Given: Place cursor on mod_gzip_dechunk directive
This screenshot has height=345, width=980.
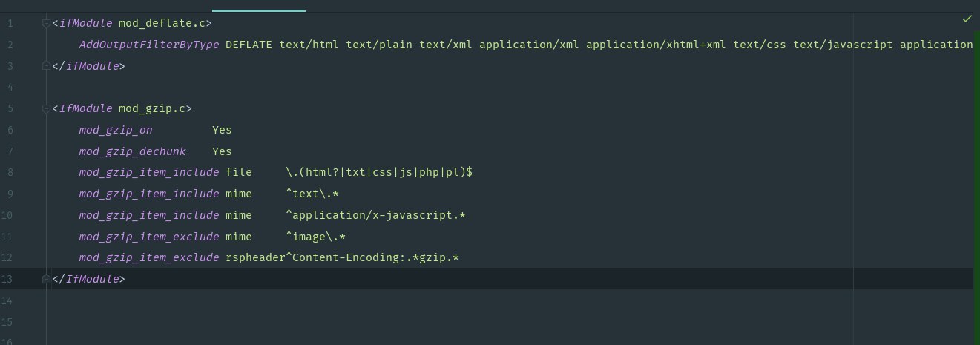Looking at the screenshot, I should 132,151.
